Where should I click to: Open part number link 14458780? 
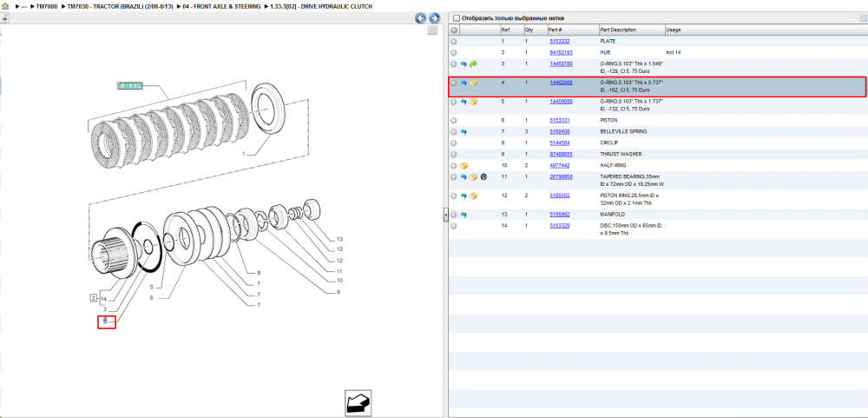pyautogui.click(x=561, y=64)
